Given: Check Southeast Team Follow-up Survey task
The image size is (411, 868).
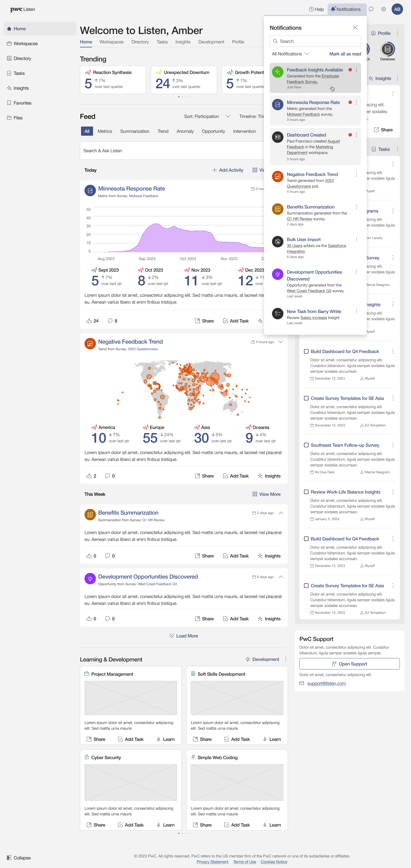Looking at the screenshot, I should [x=306, y=445].
